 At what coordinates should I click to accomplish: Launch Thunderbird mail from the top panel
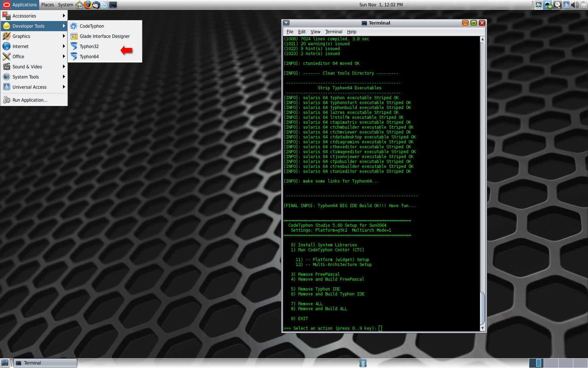pyautogui.click(x=96, y=5)
